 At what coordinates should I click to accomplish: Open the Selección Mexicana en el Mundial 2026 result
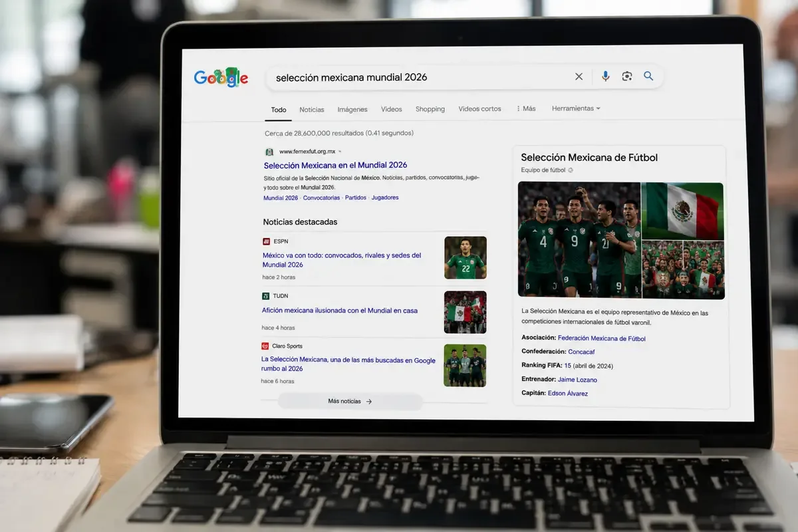tap(335, 165)
